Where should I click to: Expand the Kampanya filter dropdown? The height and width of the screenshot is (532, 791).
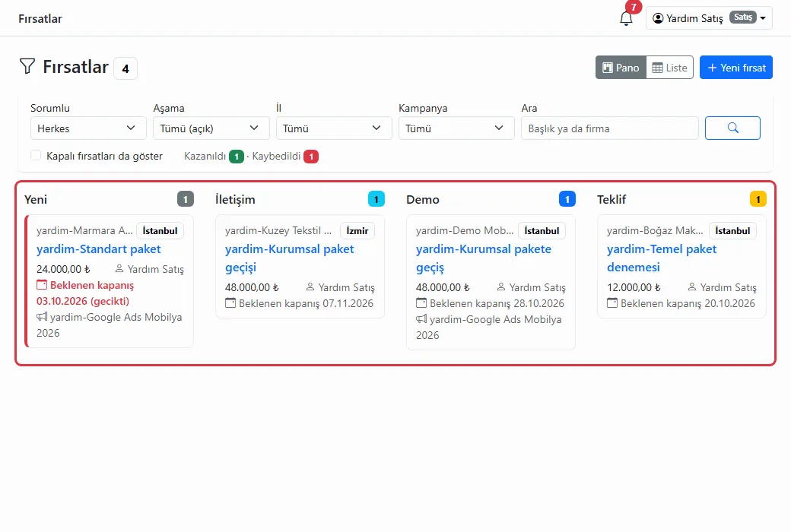[456, 128]
